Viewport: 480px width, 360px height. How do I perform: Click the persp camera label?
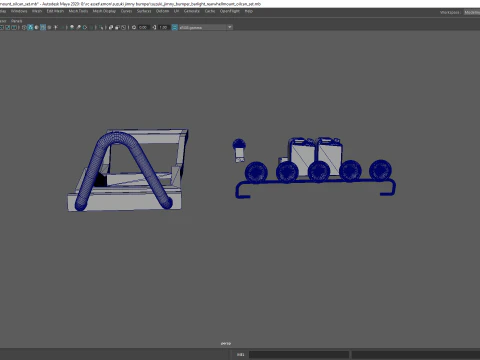click(226, 343)
